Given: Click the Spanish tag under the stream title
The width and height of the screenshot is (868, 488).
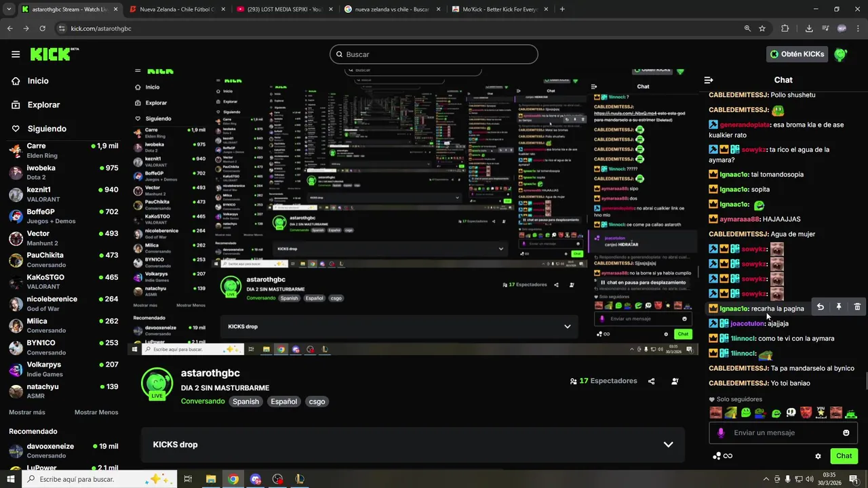Looking at the screenshot, I should click(x=245, y=401).
